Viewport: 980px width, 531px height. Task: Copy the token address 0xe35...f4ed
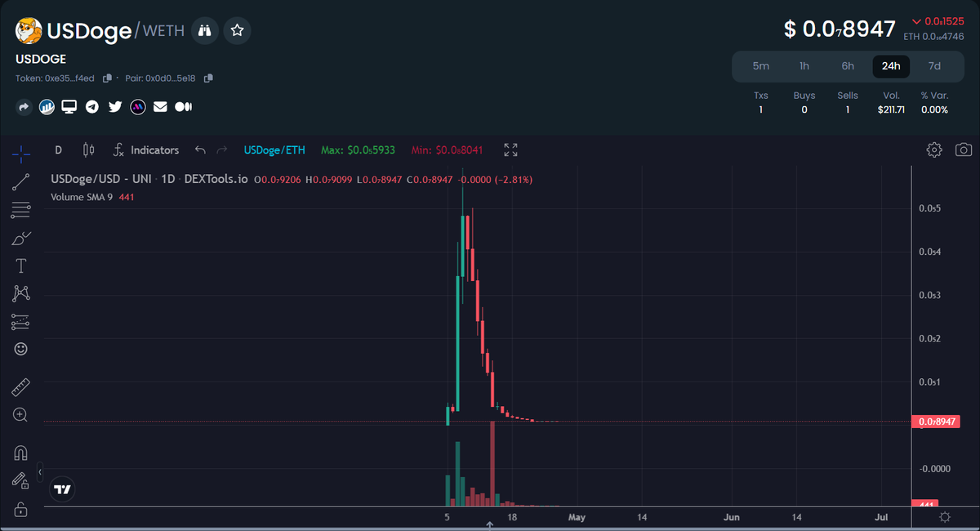tap(107, 78)
